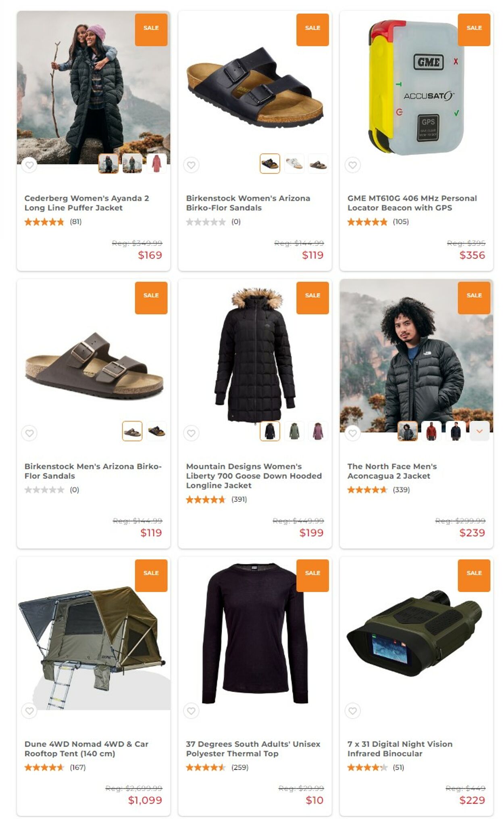Open Dune 4WD Nomad Rooftop Tent title
504x819 pixels.
pyautogui.click(x=86, y=748)
